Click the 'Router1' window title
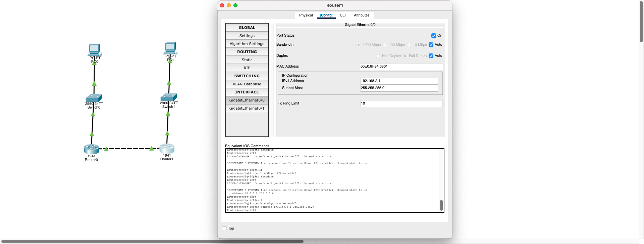This screenshot has width=644, height=244. pyautogui.click(x=335, y=5)
